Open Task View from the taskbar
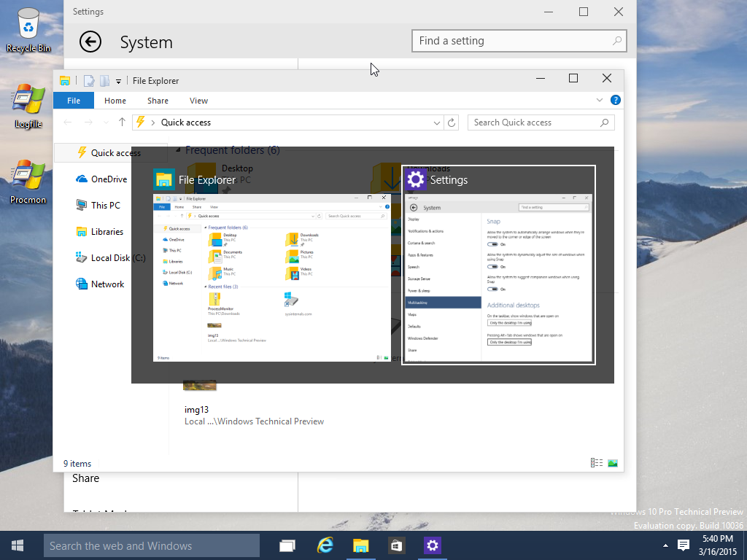The image size is (747, 560). pyautogui.click(x=287, y=545)
